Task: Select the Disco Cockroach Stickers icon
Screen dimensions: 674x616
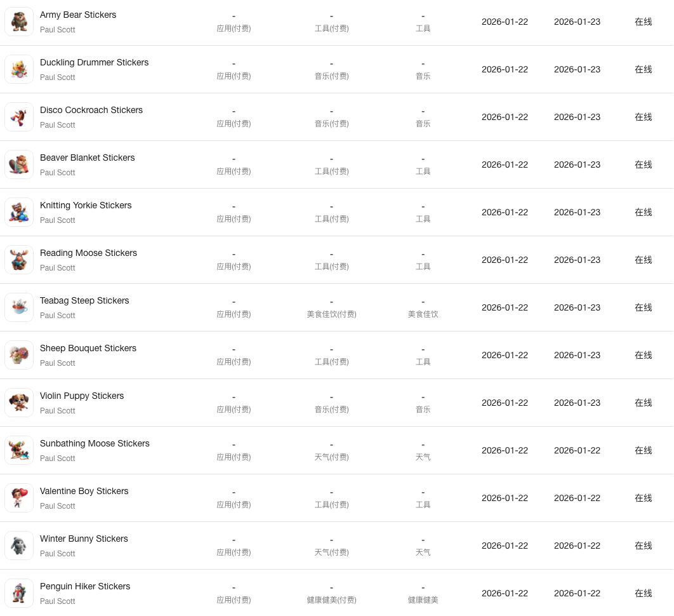Action: (x=19, y=117)
